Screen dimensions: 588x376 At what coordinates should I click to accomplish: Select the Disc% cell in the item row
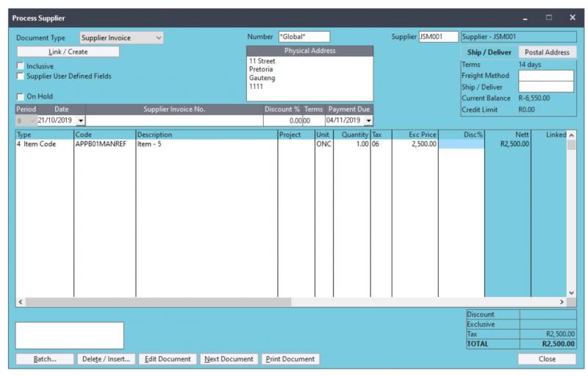click(x=461, y=144)
